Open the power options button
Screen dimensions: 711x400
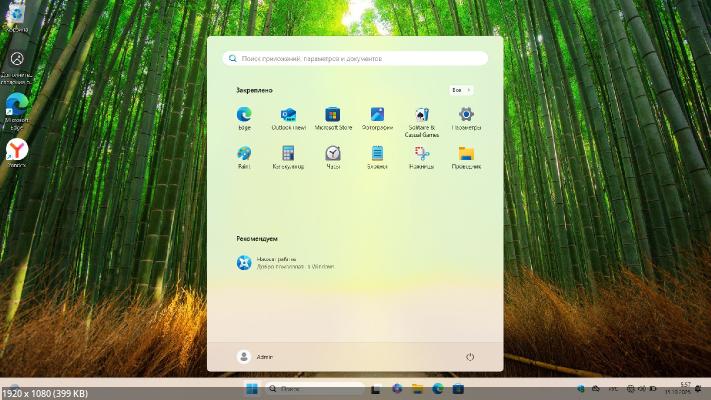(x=470, y=357)
